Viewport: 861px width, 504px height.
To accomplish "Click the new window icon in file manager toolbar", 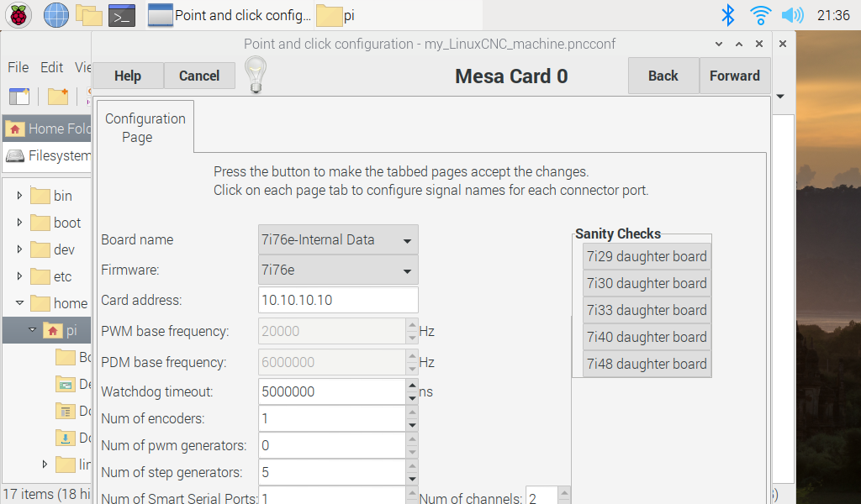I will point(19,97).
